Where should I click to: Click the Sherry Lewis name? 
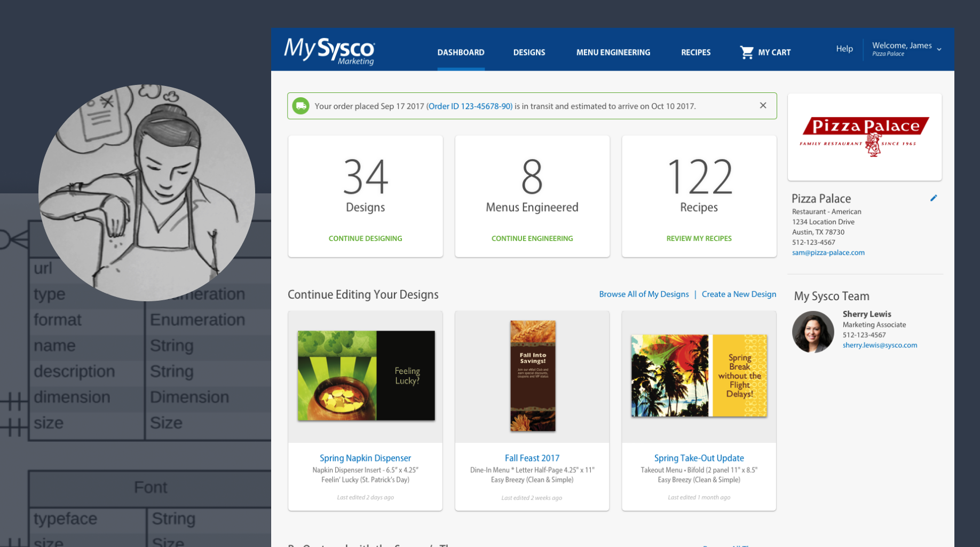[867, 314]
